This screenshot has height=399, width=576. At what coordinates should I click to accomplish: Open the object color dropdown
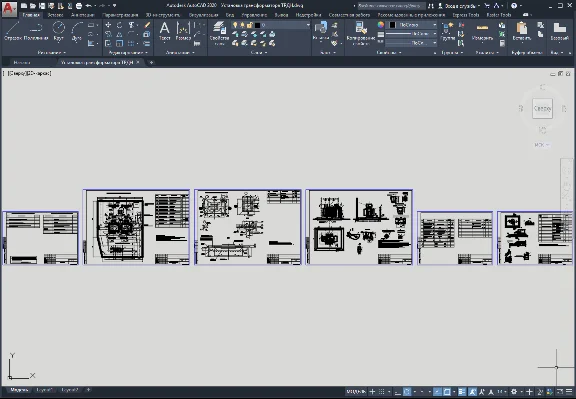411,25
